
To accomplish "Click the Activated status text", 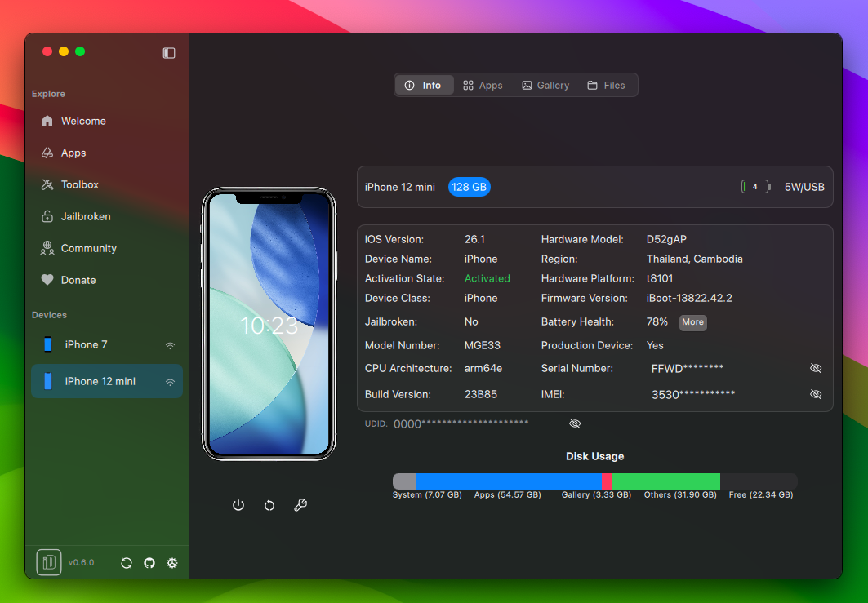I will pos(487,279).
